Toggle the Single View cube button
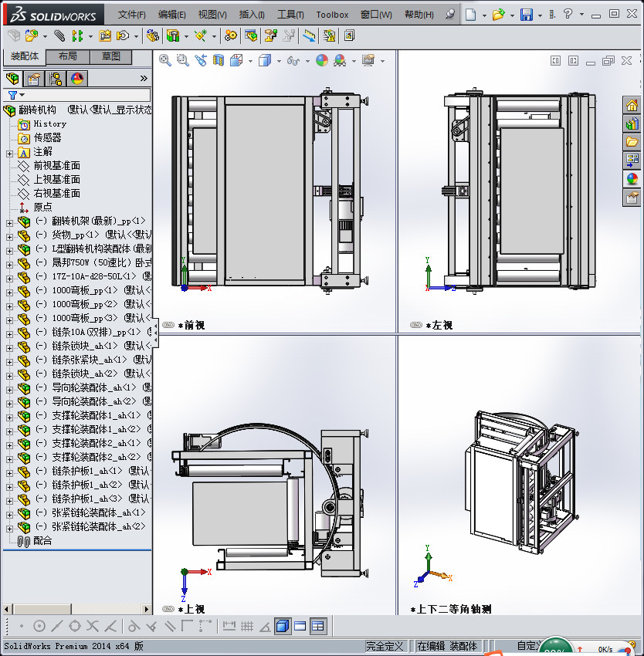This screenshot has height=656, width=644. pyautogui.click(x=283, y=627)
